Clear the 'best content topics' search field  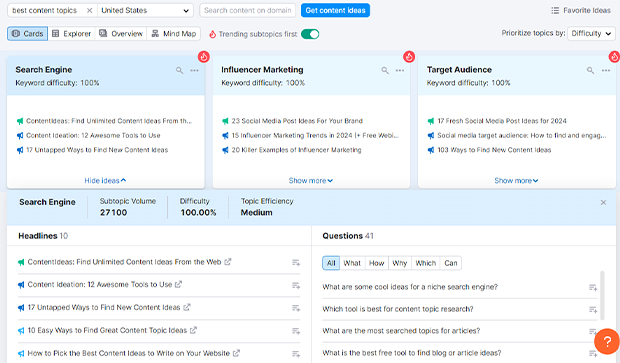[x=89, y=11]
